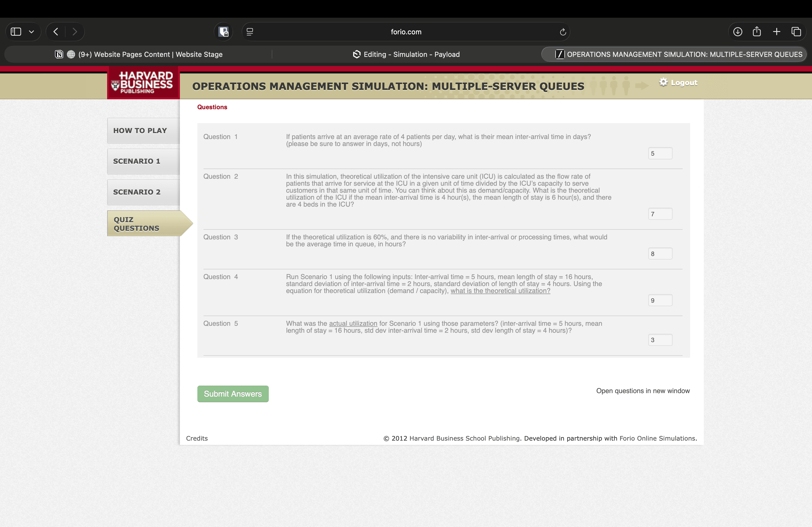Click the Safari sidebar toggle icon
812x527 pixels.
pos(16,32)
